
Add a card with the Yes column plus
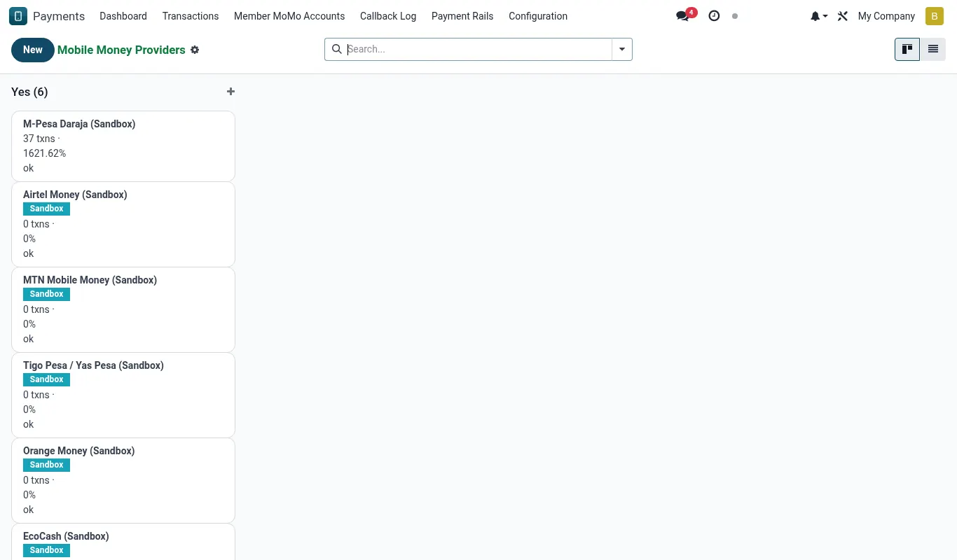(x=230, y=92)
